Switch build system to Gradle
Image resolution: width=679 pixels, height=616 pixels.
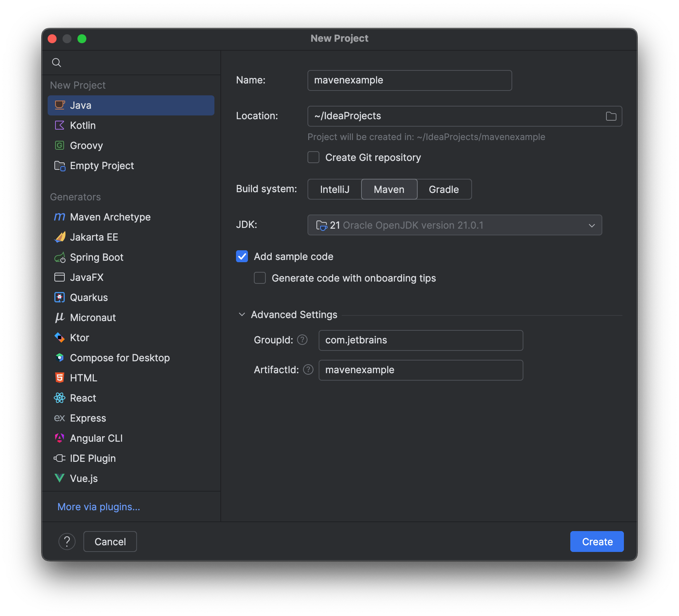444,189
